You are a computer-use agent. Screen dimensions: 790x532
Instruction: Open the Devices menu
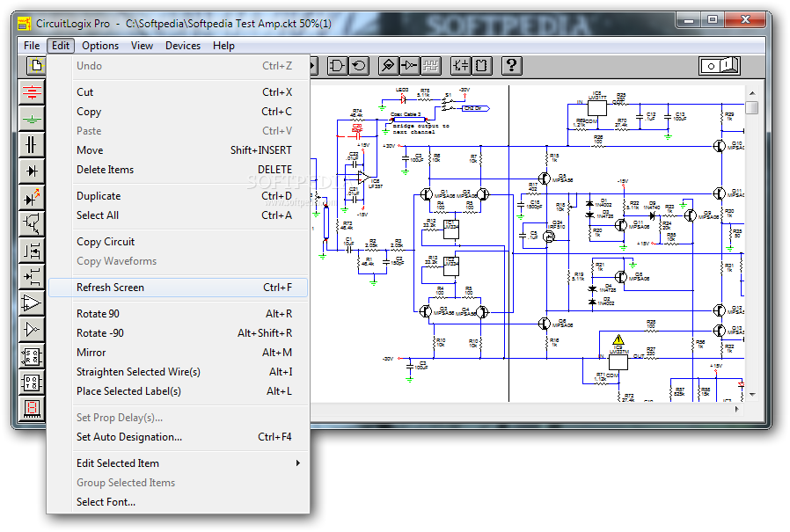(x=183, y=46)
